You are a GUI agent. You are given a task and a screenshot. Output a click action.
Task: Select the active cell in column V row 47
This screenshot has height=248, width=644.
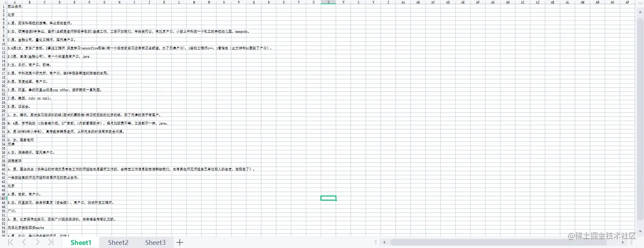[x=328, y=198]
